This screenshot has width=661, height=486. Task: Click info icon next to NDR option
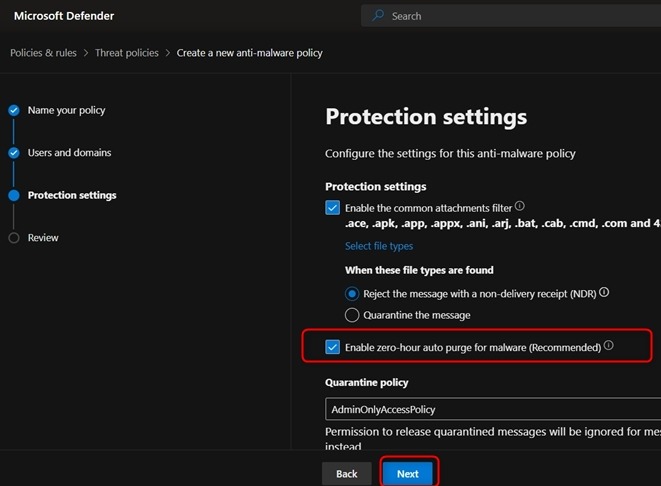(604, 293)
